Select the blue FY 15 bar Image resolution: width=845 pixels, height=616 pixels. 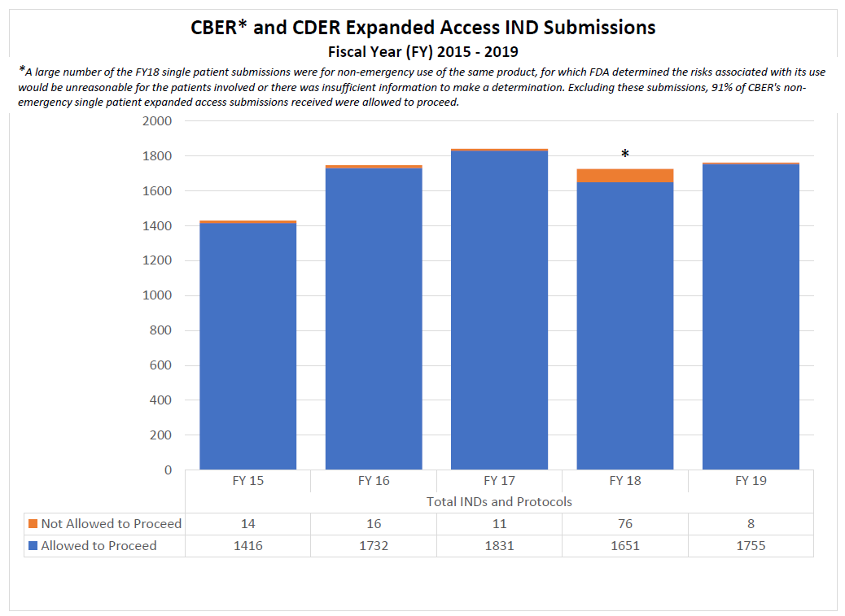coord(248,346)
